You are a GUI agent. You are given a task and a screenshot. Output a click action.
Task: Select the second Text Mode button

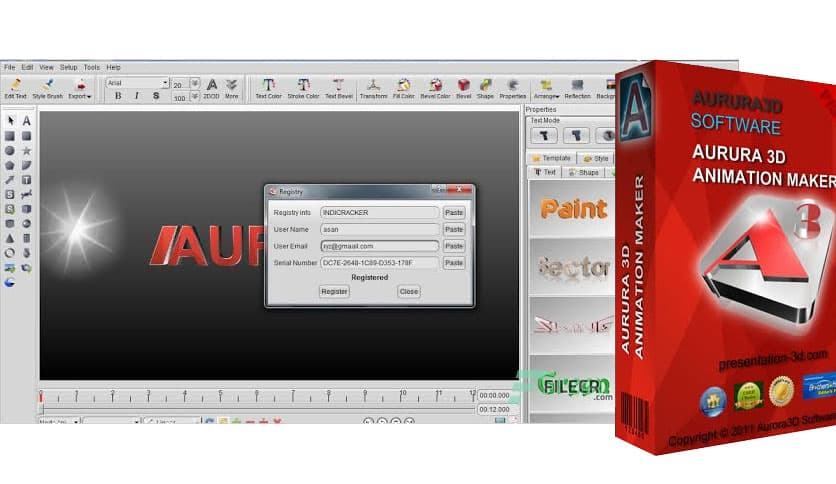coord(576,136)
